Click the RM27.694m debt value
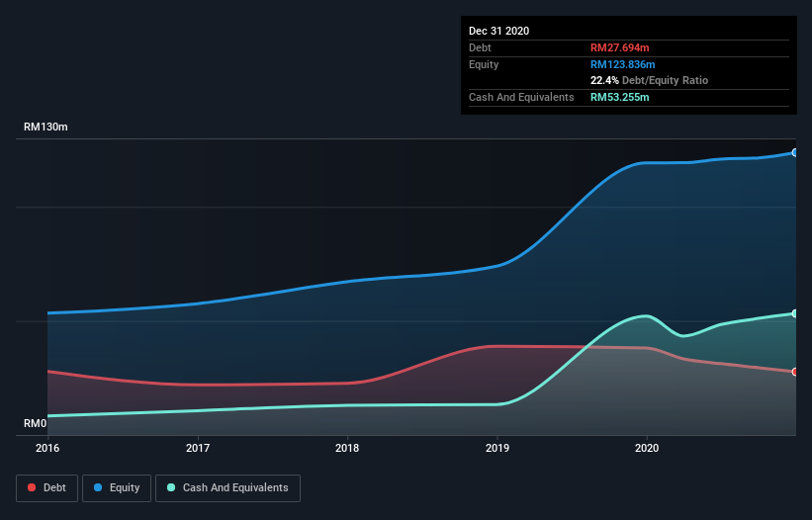Viewport: 812px width, 520px height. (x=619, y=47)
